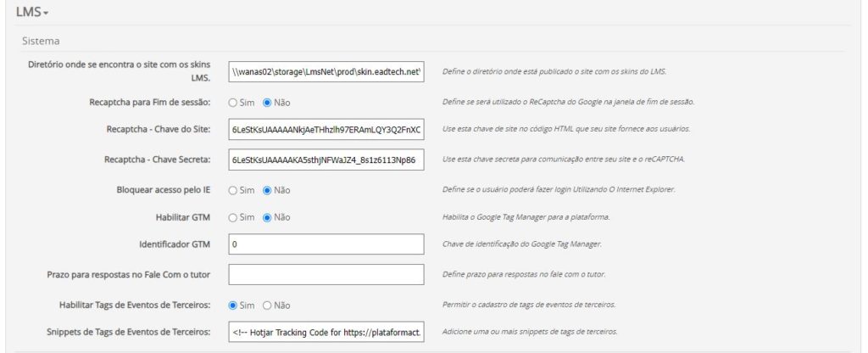The image size is (868, 353).
Task: Click the skins directory path input field
Action: point(326,72)
